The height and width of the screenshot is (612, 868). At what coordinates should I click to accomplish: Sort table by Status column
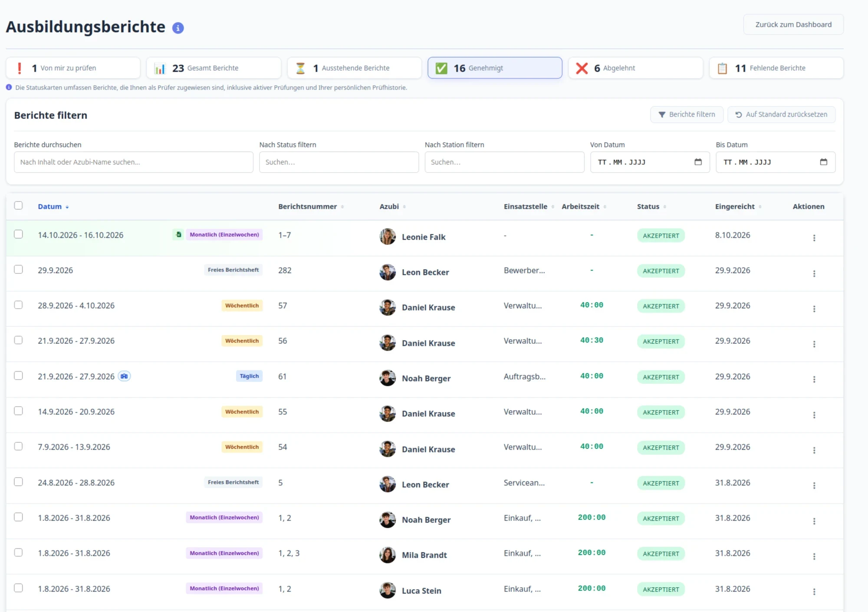pyautogui.click(x=651, y=207)
